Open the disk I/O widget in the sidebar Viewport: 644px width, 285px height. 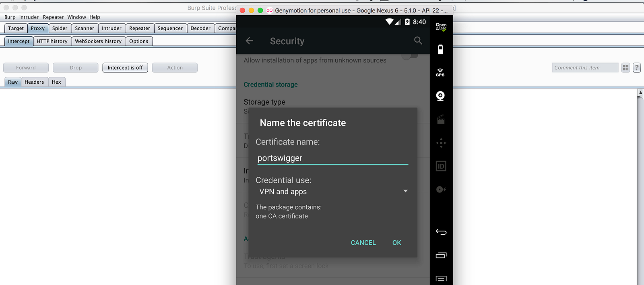coord(441,189)
